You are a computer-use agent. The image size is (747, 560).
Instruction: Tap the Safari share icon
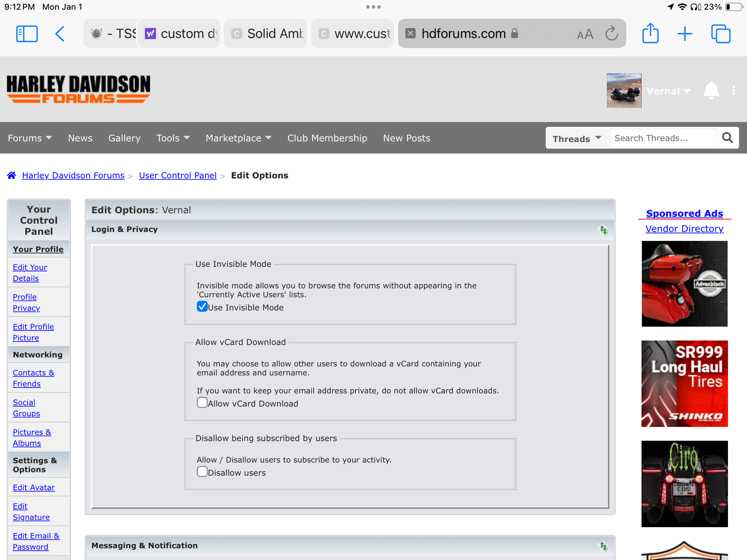(650, 34)
